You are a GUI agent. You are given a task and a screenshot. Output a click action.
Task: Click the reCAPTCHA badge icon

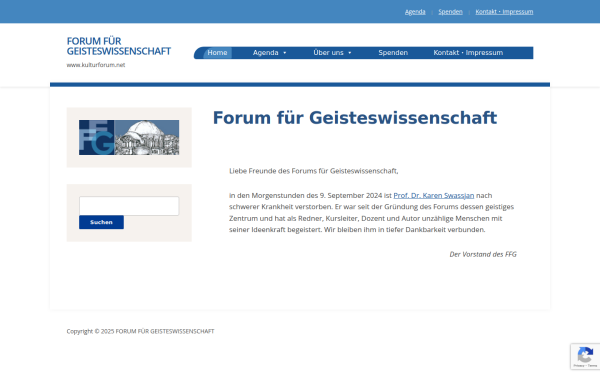(585, 356)
